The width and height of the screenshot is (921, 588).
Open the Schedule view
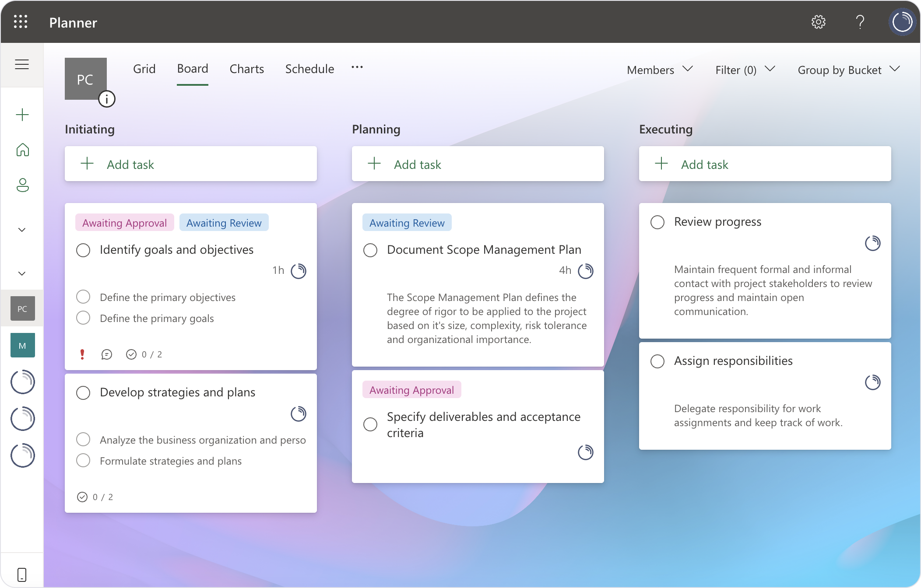click(x=309, y=69)
